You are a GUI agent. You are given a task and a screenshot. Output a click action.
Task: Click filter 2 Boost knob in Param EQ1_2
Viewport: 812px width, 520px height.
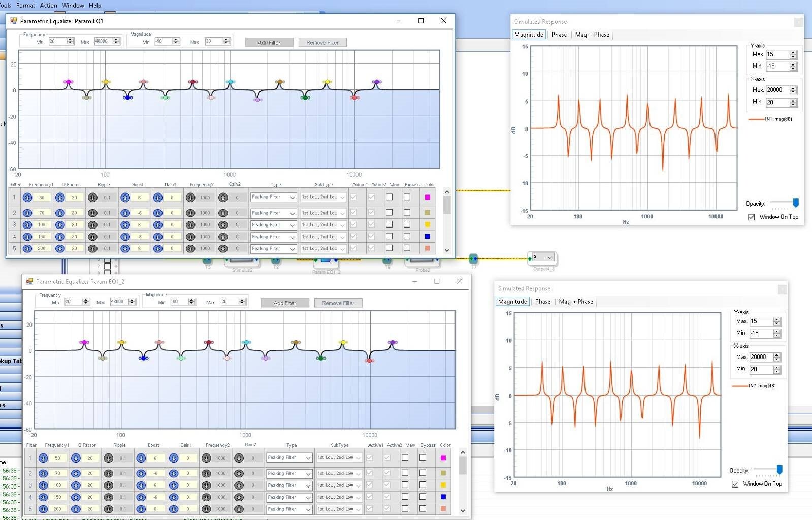(x=141, y=473)
